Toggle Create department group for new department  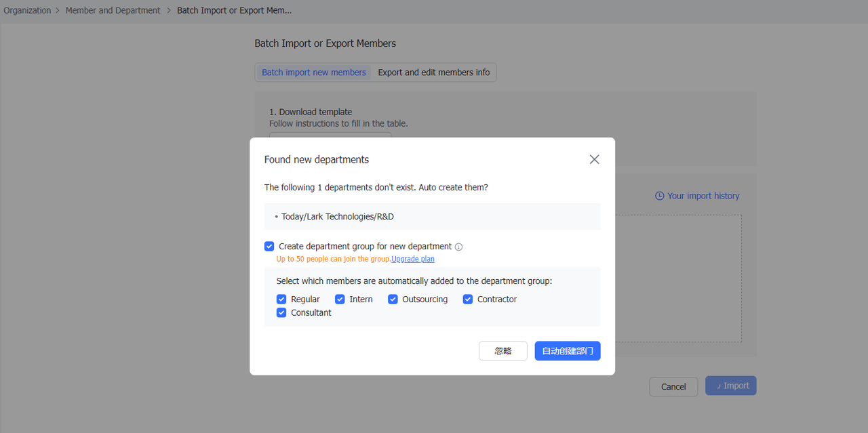click(x=270, y=247)
